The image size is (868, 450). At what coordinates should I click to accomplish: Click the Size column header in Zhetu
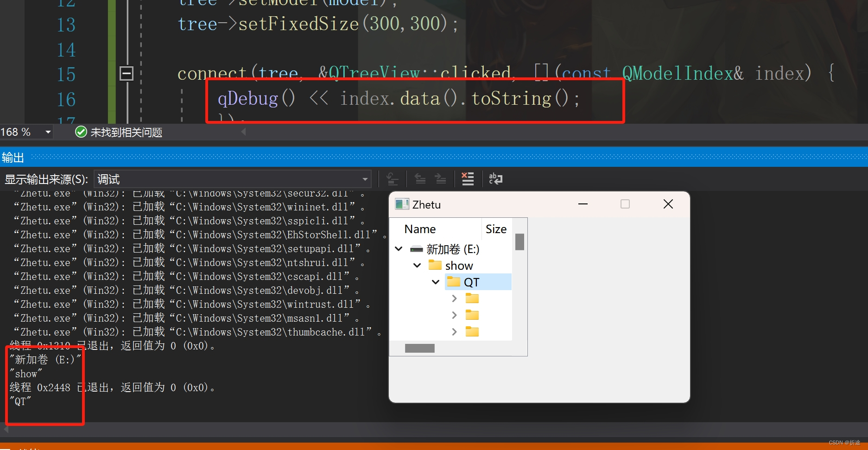click(x=496, y=229)
